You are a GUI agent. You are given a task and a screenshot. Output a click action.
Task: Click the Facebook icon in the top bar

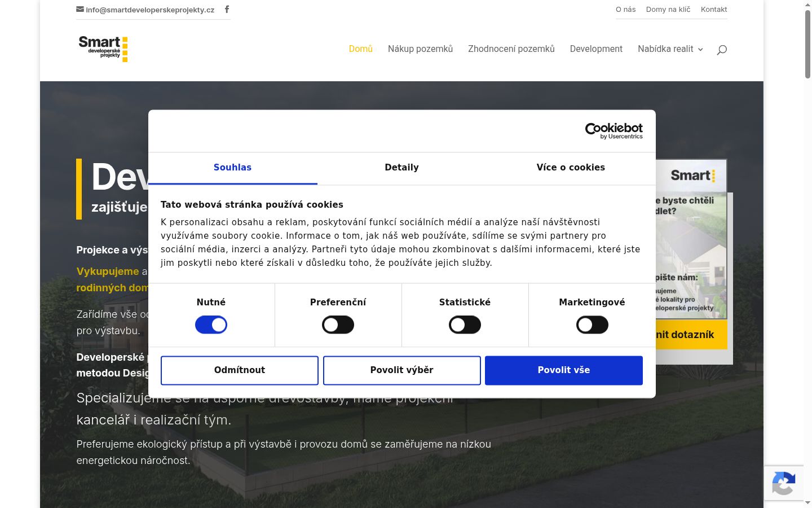(x=227, y=9)
